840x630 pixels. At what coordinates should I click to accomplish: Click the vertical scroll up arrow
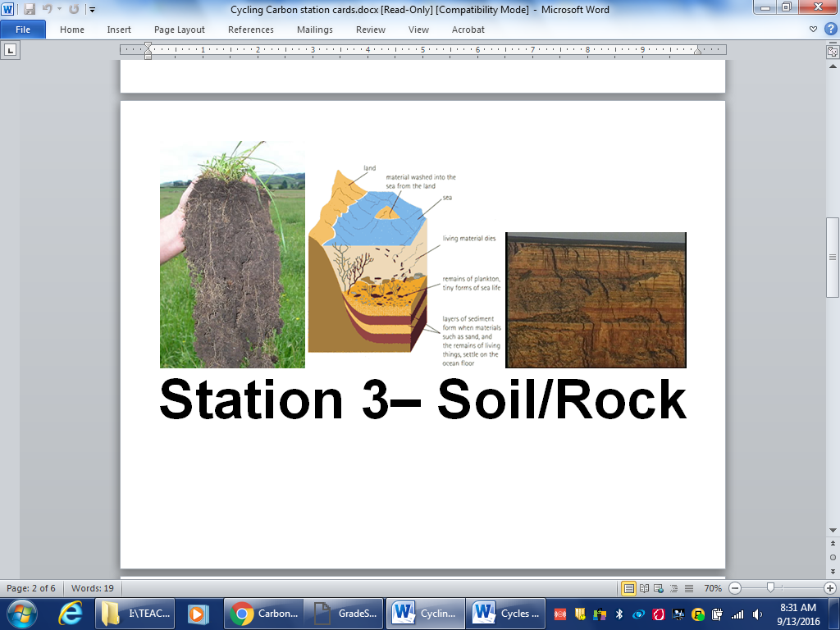tap(833, 66)
